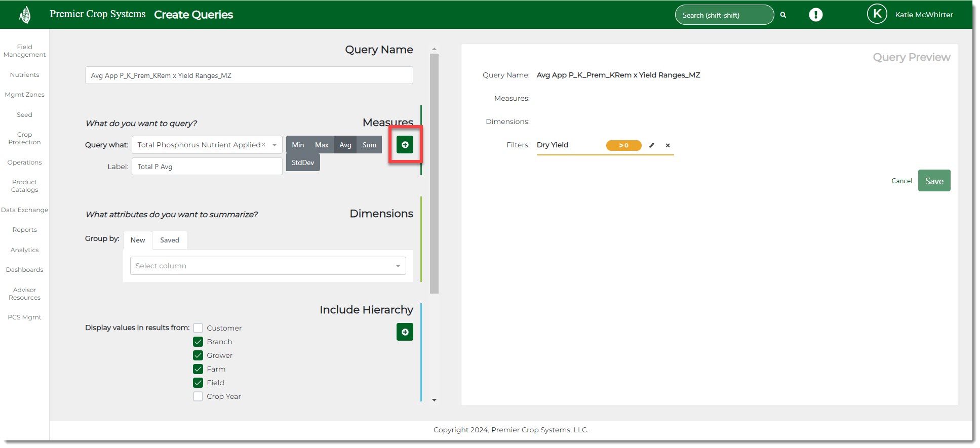Screen dimensions: 980x448
Task: Add measure with the plus button
Action: (405, 145)
